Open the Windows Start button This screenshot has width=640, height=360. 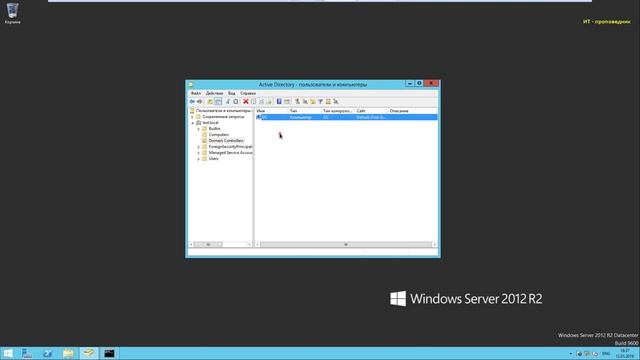(8, 353)
